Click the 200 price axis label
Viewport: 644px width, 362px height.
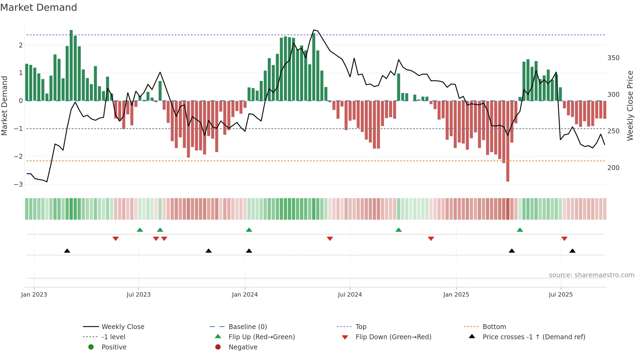point(613,168)
